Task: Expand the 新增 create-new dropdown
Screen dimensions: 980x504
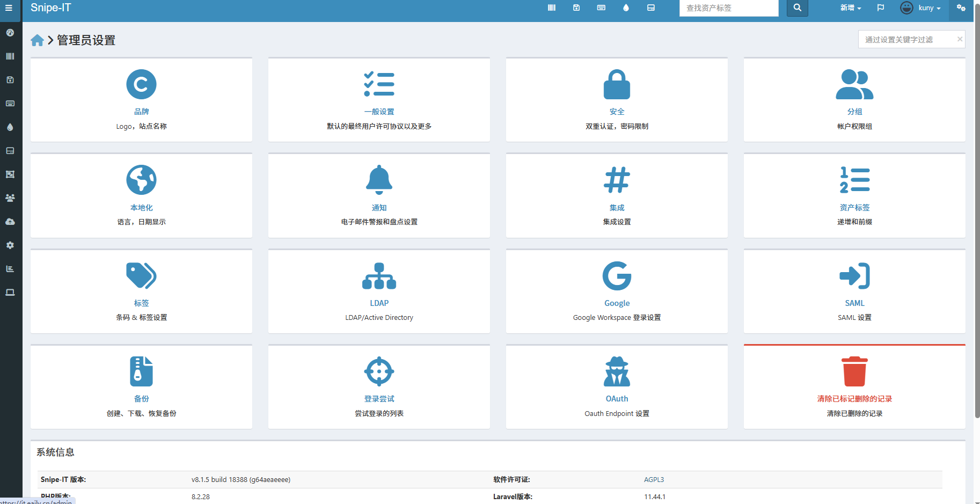Action: tap(851, 8)
